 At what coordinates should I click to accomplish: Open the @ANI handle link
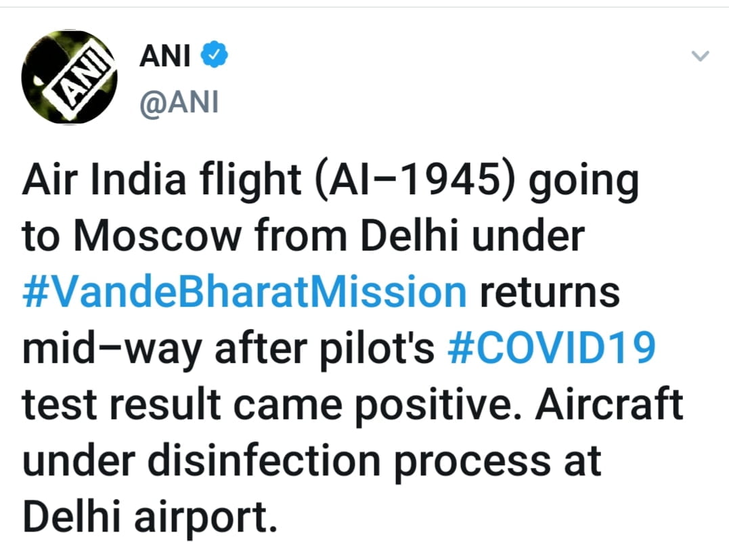[179, 103]
